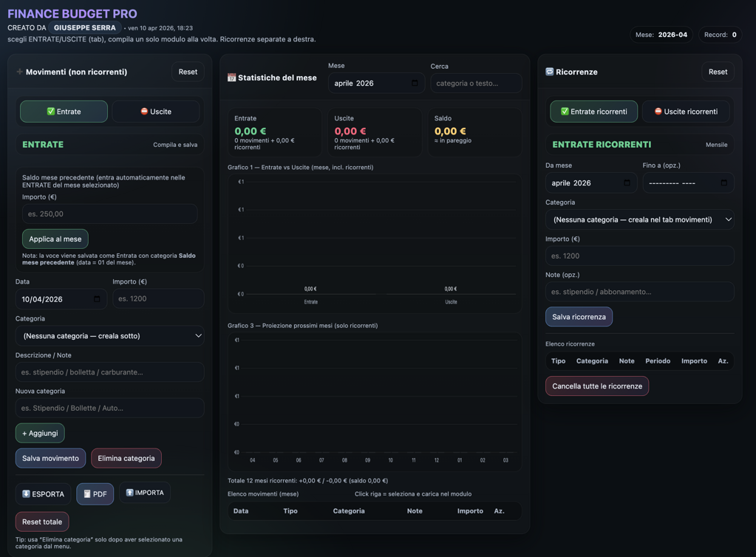Open the calendar picker in the Data field

click(x=97, y=299)
